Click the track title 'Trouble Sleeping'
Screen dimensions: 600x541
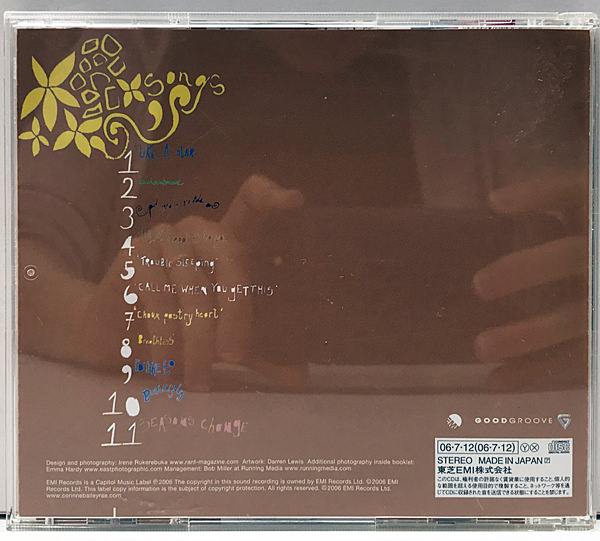(x=178, y=263)
